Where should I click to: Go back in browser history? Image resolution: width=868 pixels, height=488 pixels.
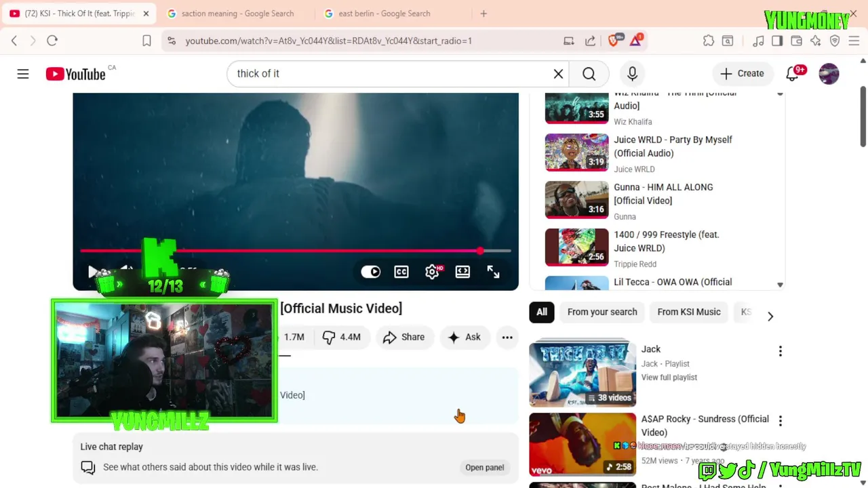point(14,41)
